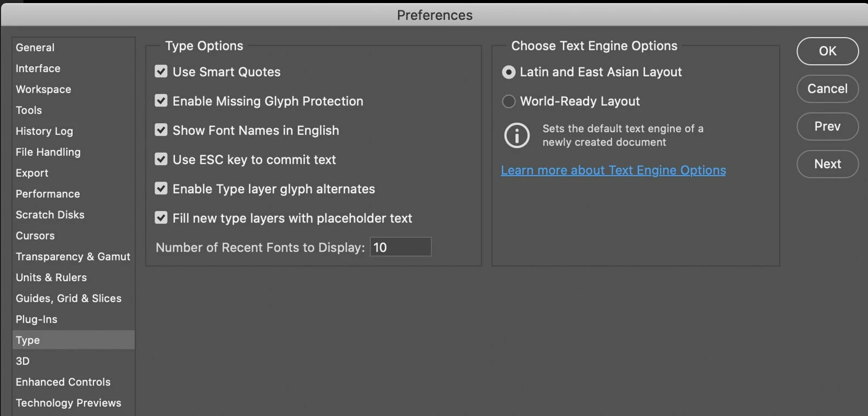The width and height of the screenshot is (868, 416).
Task: Show Technology Previews preferences
Action: point(68,403)
